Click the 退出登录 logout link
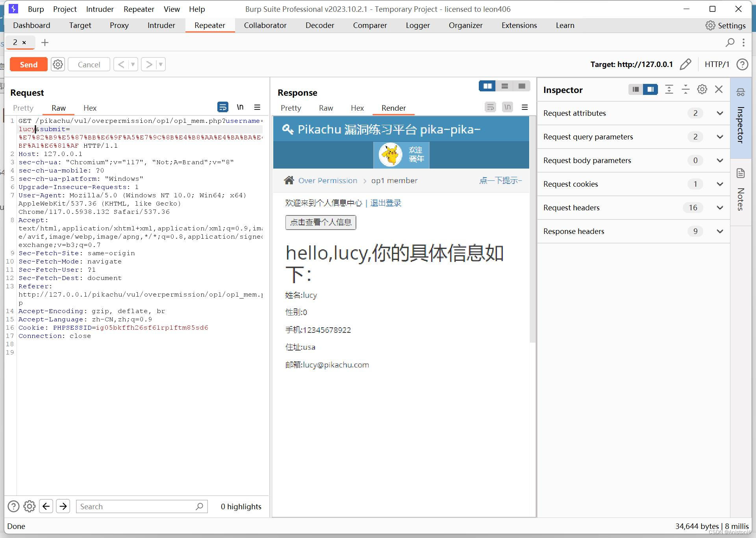Image resolution: width=756 pixels, height=538 pixels. point(385,203)
